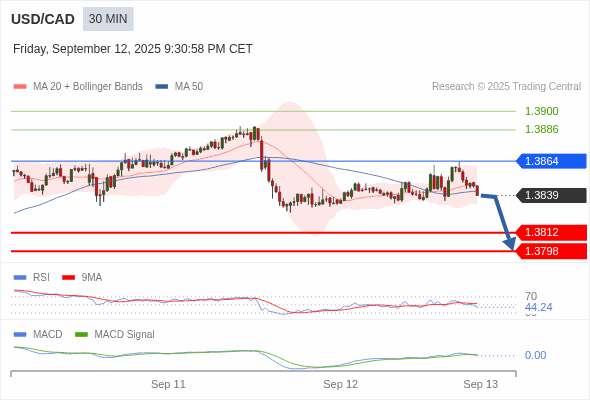Select the red MA 20 Bollinger legend swatch

(x=20, y=87)
